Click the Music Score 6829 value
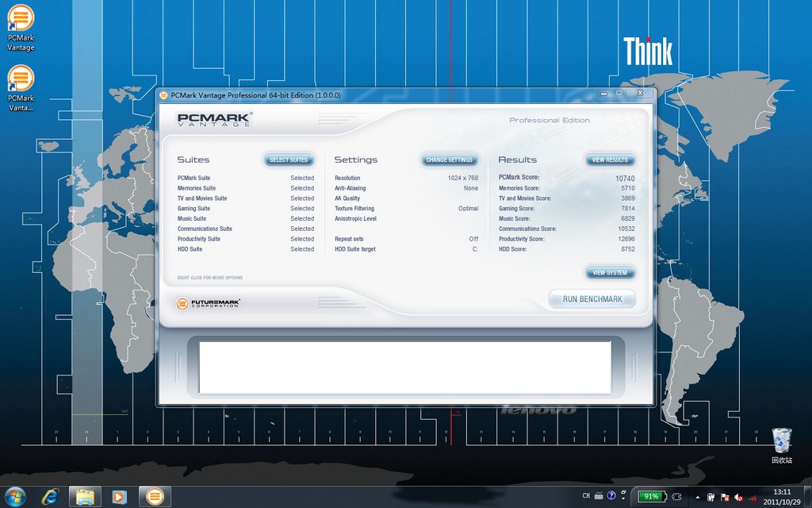The image size is (812, 508). point(628,218)
